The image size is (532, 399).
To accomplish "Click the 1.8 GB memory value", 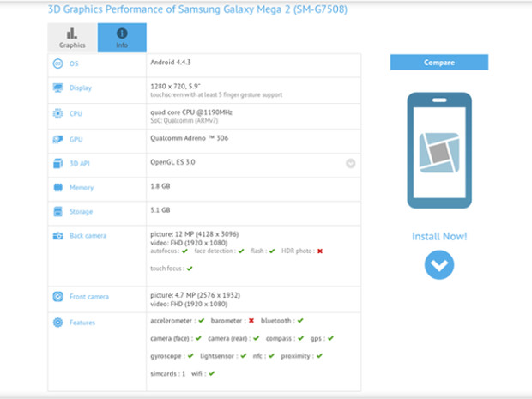I will [x=160, y=186].
